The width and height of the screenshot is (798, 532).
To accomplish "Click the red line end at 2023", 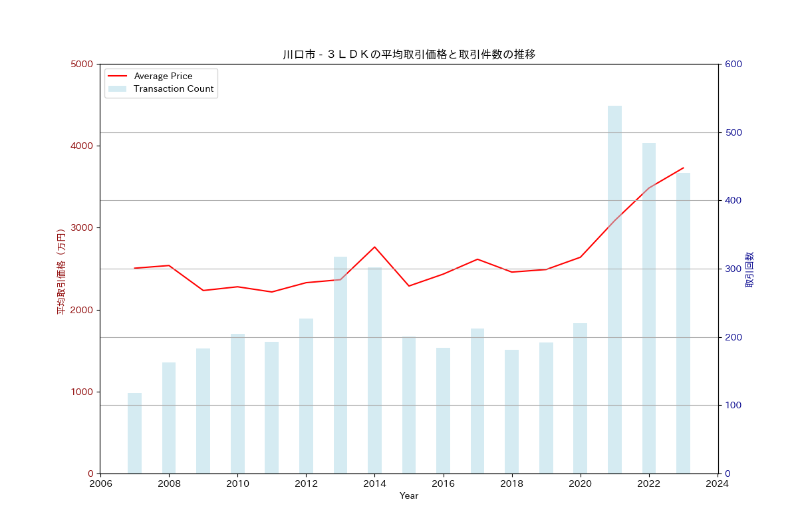I will pyautogui.click(x=683, y=168).
